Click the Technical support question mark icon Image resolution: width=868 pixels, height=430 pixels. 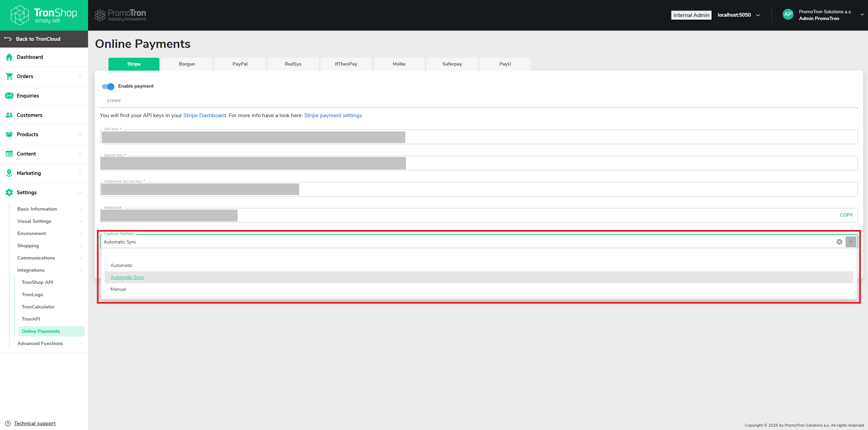(8, 424)
